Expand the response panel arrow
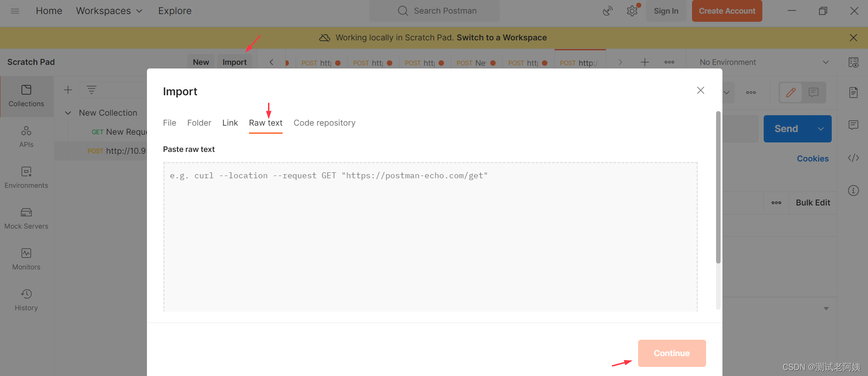The image size is (868, 376). coord(826,308)
